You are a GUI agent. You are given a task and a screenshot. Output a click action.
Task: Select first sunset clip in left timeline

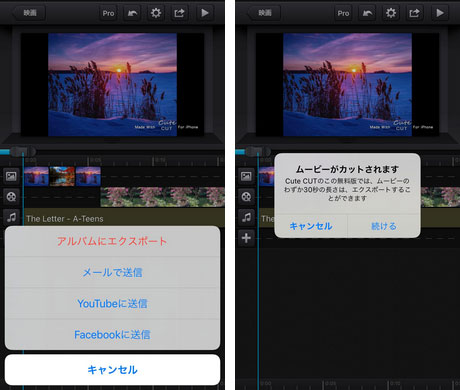(36, 176)
